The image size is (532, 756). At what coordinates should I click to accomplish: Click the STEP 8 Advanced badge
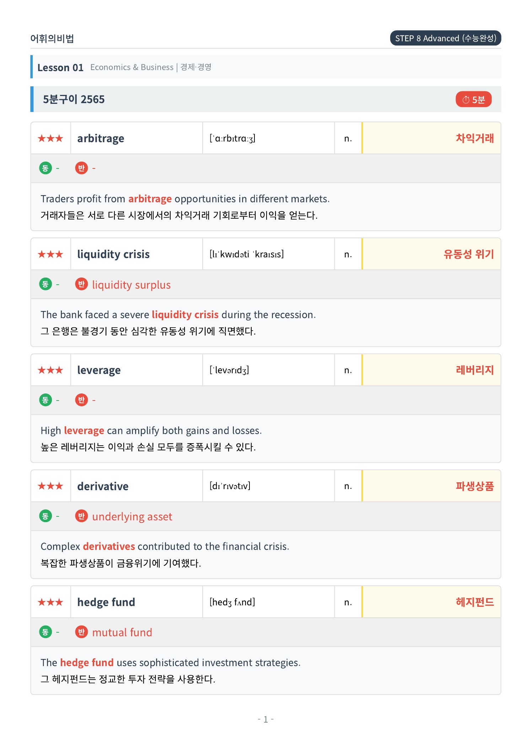pos(446,38)
